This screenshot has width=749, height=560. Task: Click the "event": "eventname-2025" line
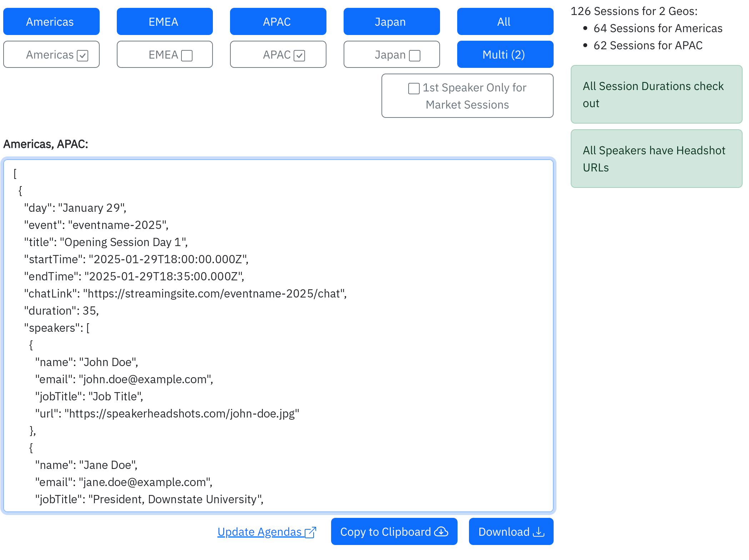tap(96, 225)
